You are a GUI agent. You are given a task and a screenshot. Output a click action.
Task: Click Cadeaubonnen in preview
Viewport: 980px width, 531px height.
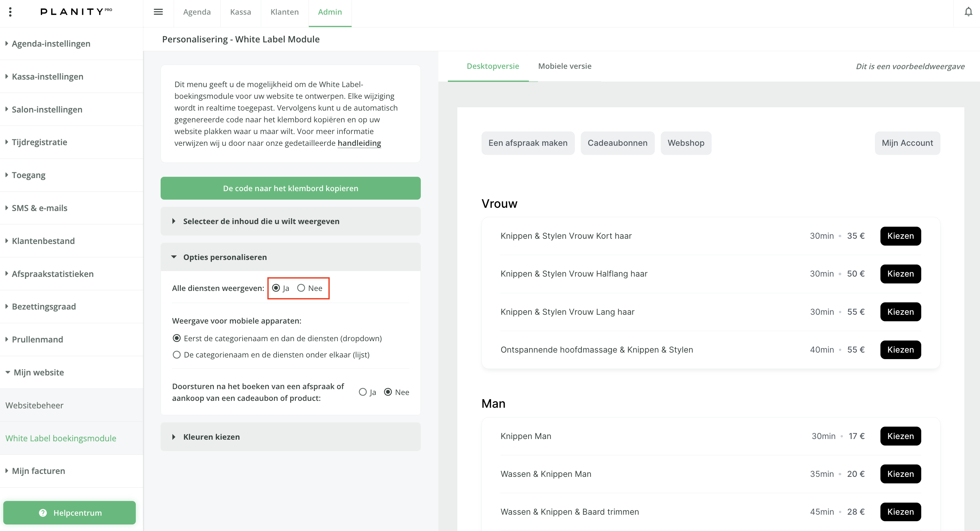(x=617, y=143)
